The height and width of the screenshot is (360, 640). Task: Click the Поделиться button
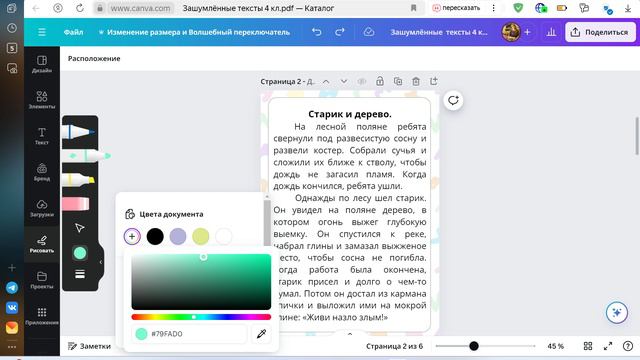tap(600, 32)
